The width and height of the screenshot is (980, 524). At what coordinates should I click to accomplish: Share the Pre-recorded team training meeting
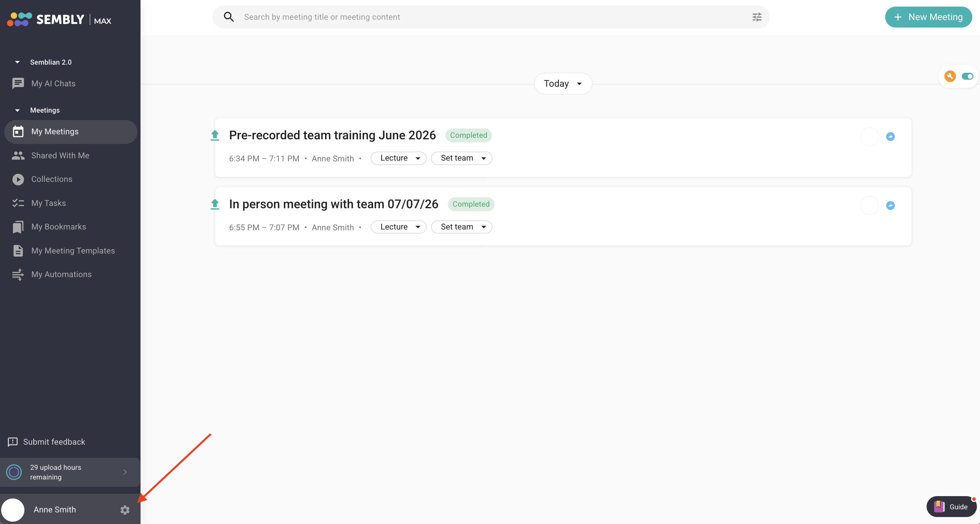coord(890,137)
